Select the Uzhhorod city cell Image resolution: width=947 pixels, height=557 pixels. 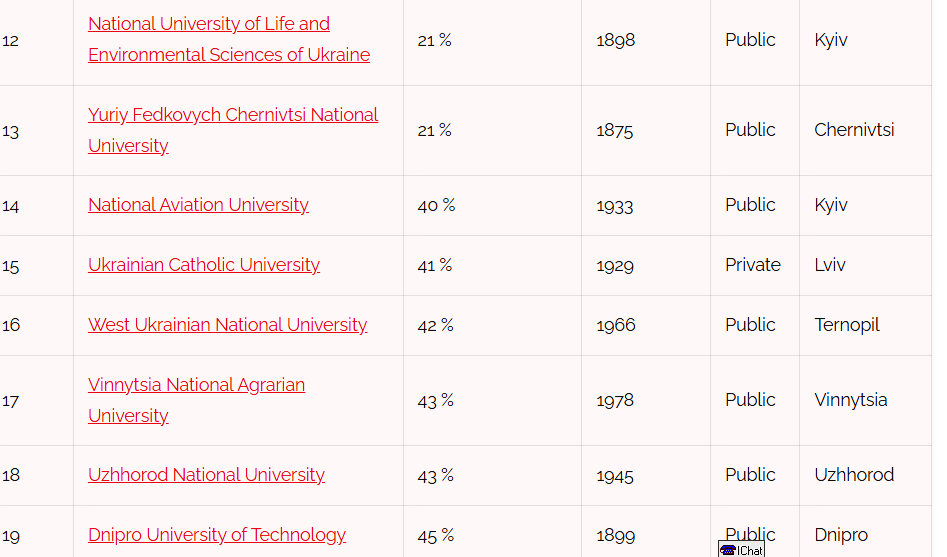[865, 475]
